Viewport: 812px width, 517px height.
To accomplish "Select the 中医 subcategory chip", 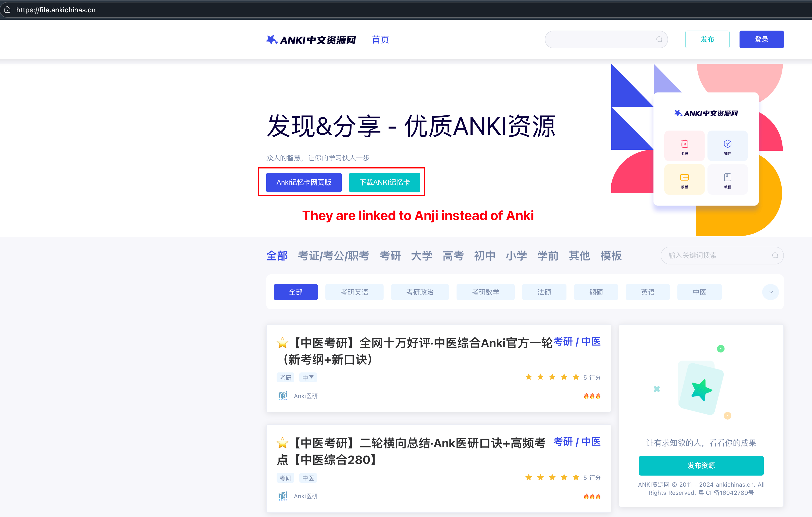I will click(x=699, y=292).
